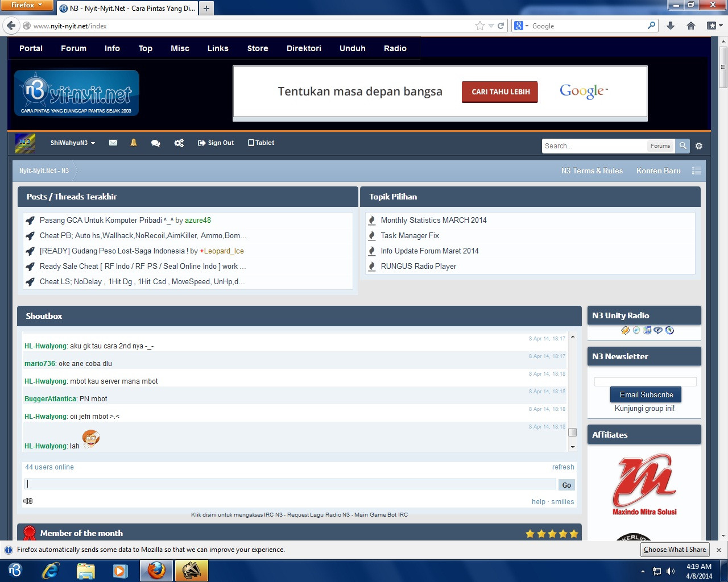Click the Maxindo Mitra Solusi affiliate logo
This screenshot has width=728, height=582.
click(x=644, y=485)
